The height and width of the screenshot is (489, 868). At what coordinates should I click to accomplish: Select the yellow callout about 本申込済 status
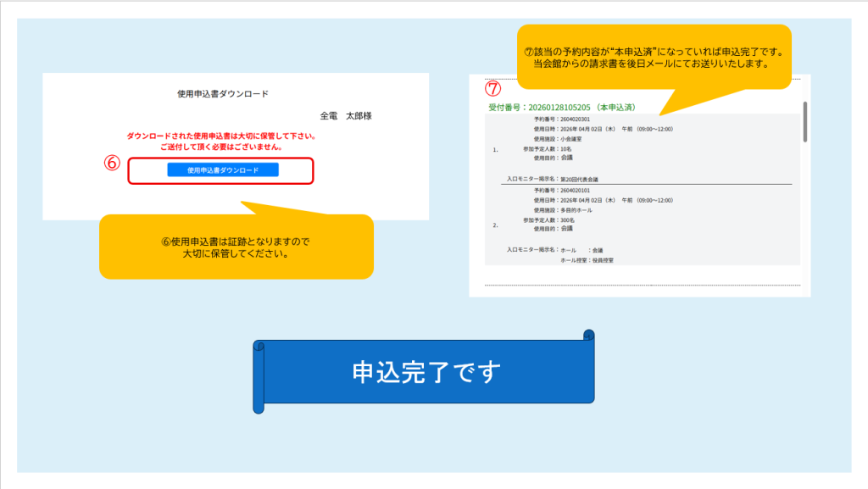coord(654,58)
